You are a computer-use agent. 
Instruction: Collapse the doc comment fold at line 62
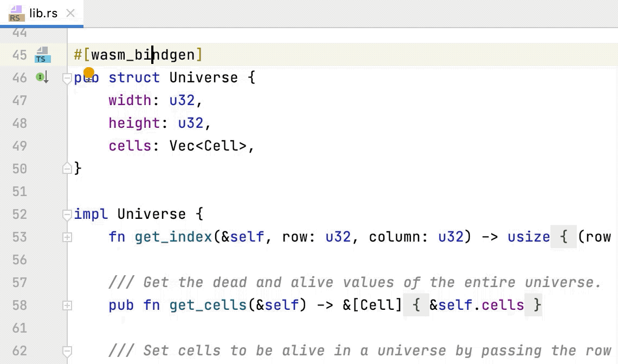pos(67,351)
